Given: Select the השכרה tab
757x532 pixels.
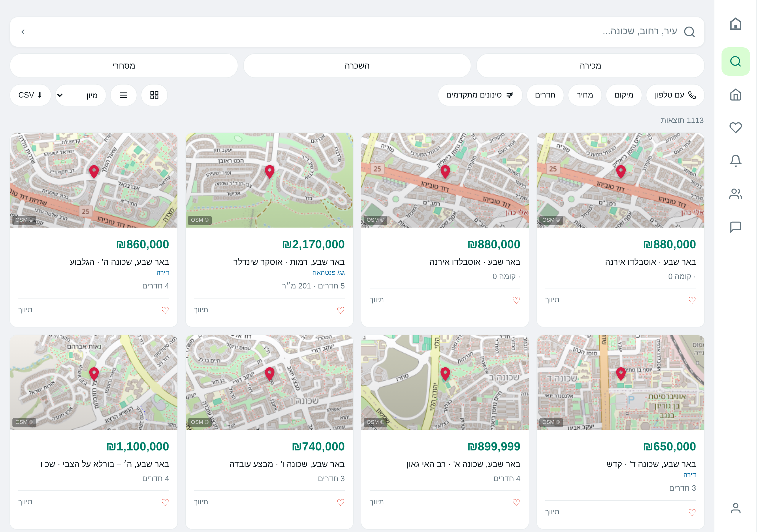Looking at the screenshot, I should tap(357, 66).
